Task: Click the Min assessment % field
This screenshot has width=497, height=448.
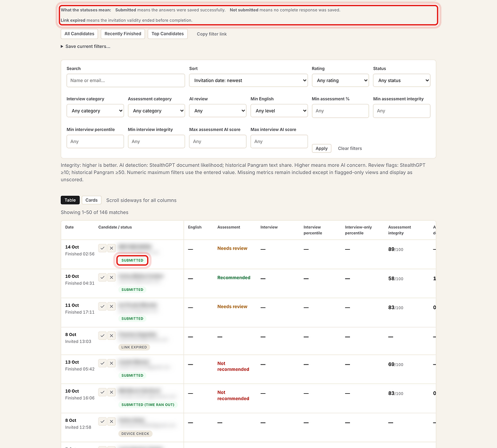Action: [x=340, y=111]
